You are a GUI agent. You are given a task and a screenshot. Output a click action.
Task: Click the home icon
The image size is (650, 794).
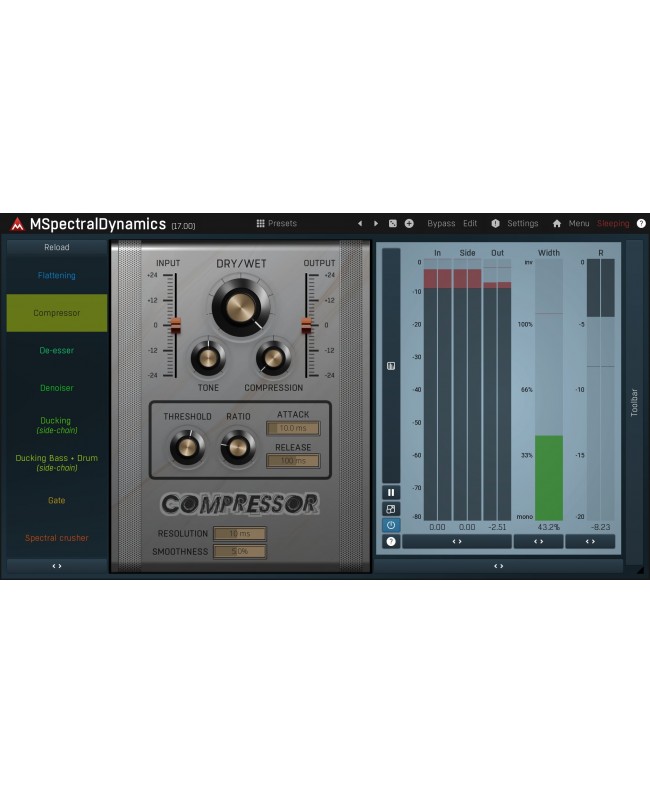(557, 223)
